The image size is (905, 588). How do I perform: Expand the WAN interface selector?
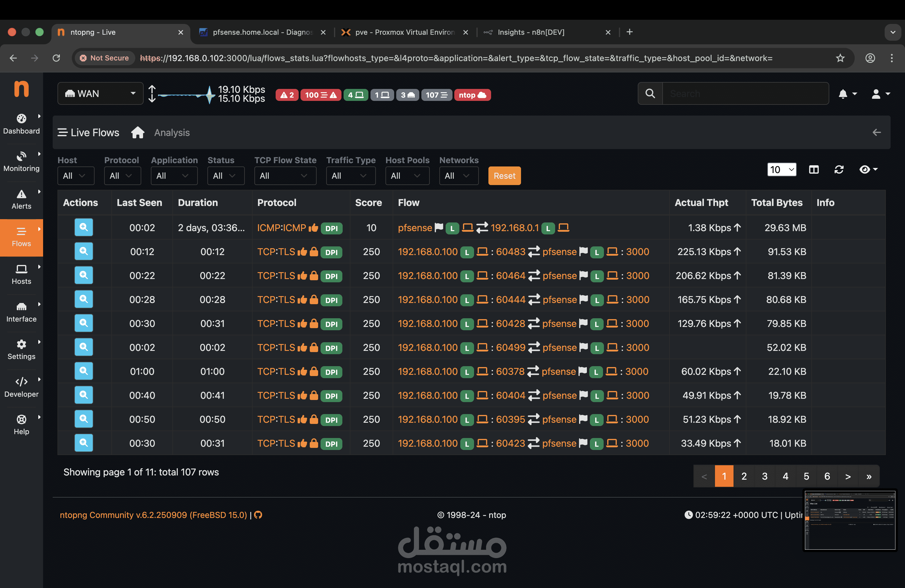pos(100,94)
